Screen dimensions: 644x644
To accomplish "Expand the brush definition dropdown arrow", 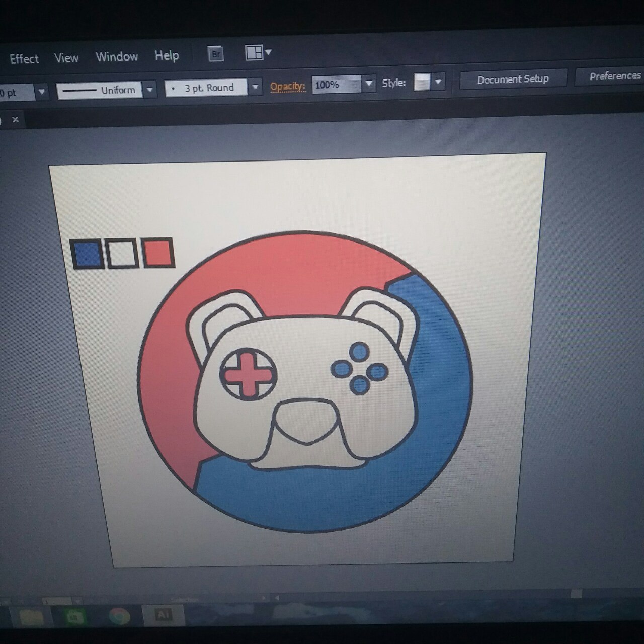I will click(x=256, y=87).
